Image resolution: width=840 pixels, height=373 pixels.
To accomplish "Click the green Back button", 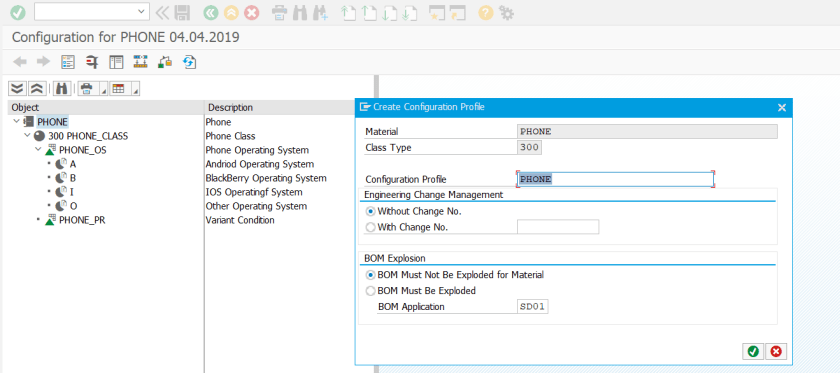I will point(211,12).
